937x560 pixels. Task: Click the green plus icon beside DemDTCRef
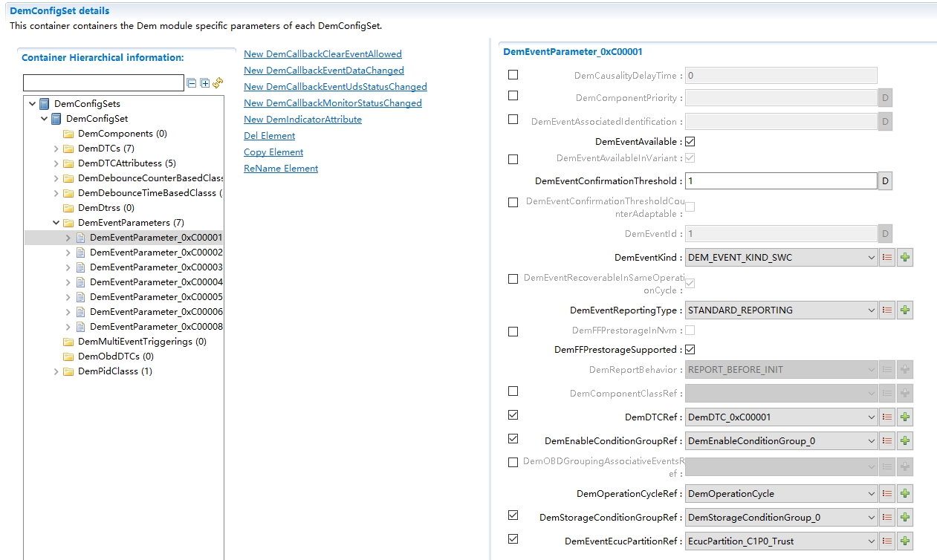(x=904, y=417)
